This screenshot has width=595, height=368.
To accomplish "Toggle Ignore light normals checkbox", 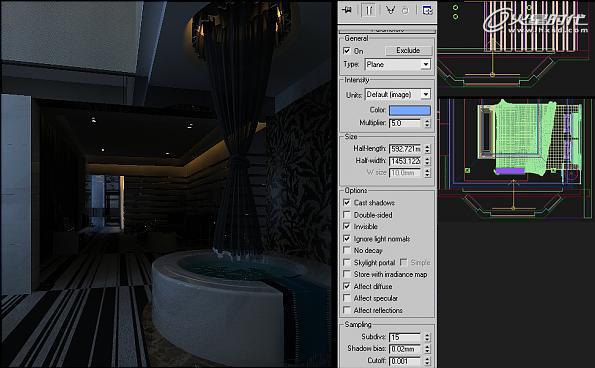I will [x=347, y=239].
